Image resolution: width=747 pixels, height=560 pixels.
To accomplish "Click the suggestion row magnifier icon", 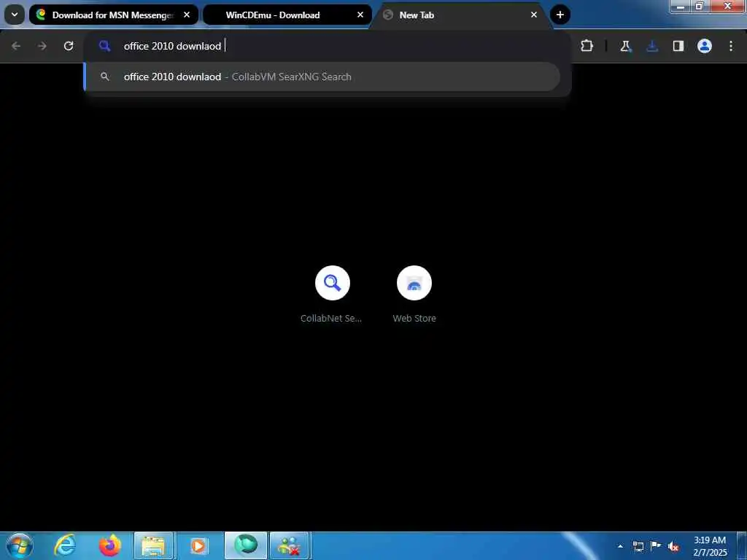I will (x=105, y=77).
